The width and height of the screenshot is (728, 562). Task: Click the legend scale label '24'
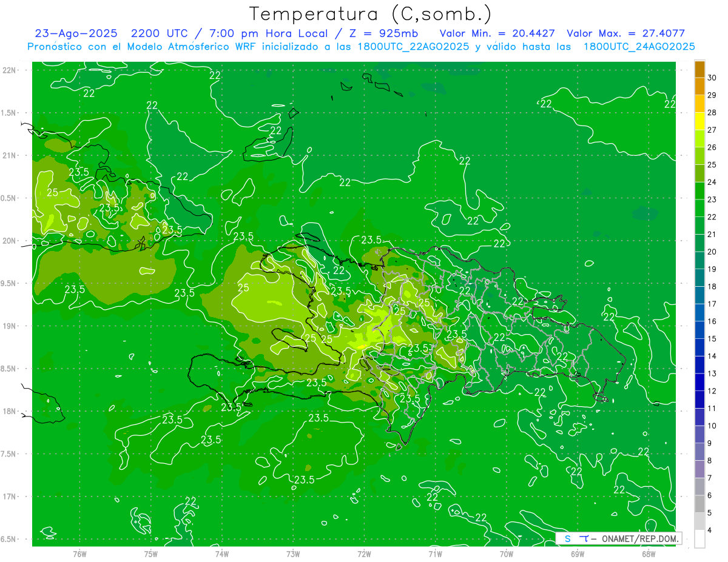pyautogui.click(x=712, y=182)
